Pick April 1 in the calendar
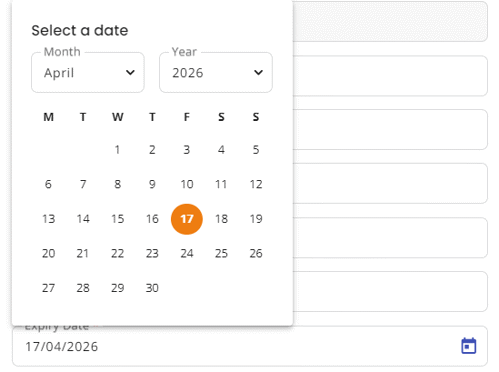Screen dimensions: 499x372 tap(117, 150)
